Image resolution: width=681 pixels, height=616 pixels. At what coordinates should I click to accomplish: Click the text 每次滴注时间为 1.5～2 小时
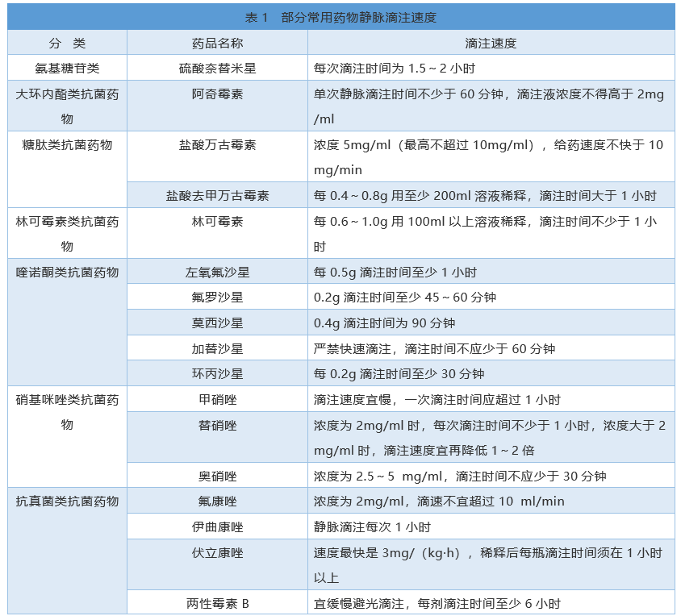[395, 69]
